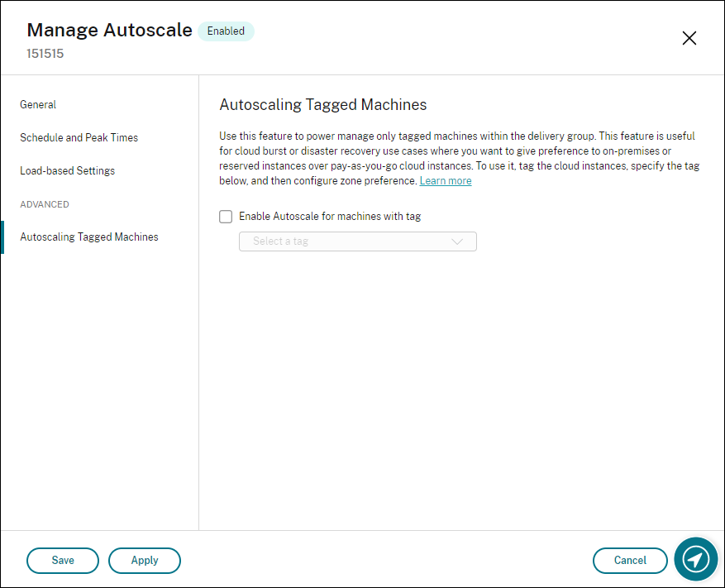
Task: Switch to Autoscaling Tagged Machines section
Action: tap(88, 237)
